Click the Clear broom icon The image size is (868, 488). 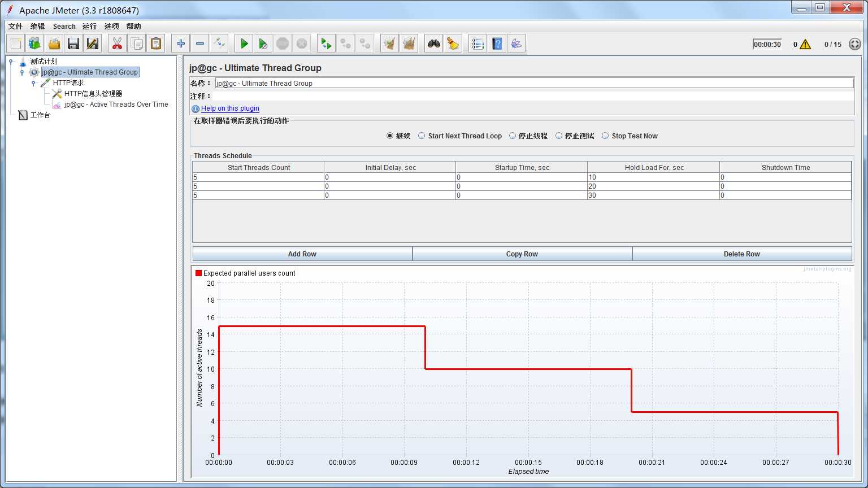tap(389, 43)
